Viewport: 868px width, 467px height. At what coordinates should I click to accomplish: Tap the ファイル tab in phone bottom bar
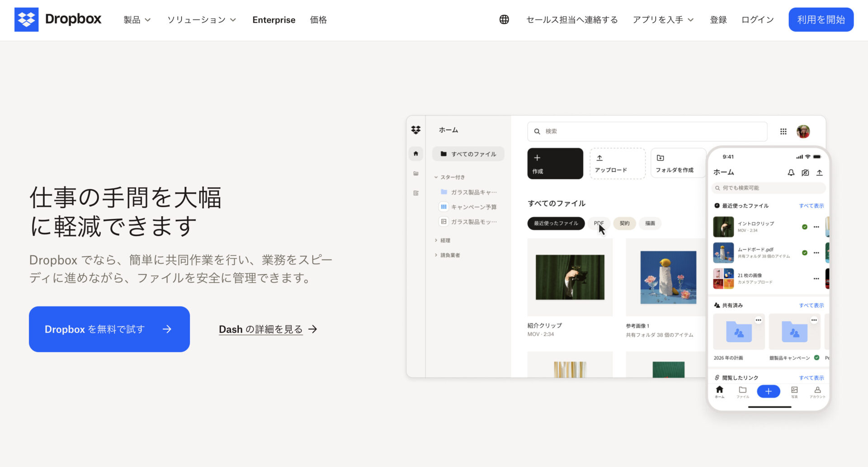click(x=743, y=392)
